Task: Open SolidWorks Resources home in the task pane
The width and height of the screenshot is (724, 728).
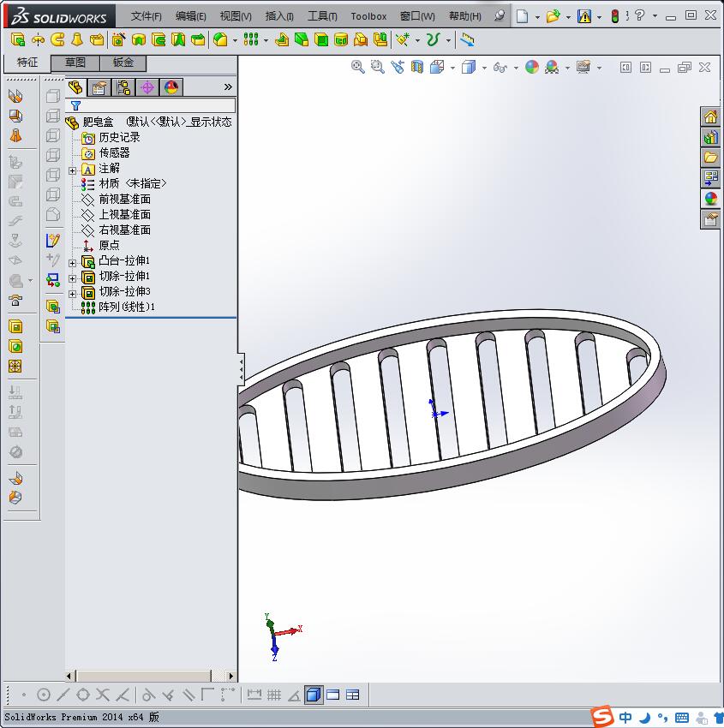Action: point(710,117)
